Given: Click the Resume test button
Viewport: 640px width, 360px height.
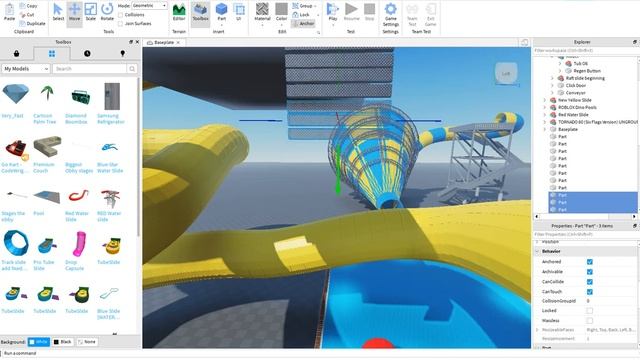Looking at the screenshot, I should pos(351,11).
